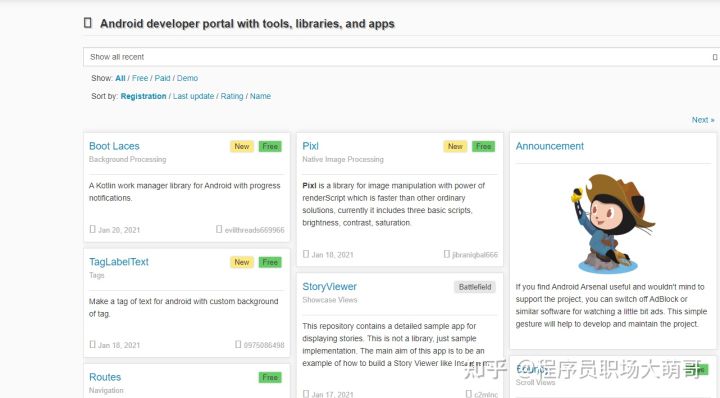Viewport: 720px width, 398px height.
Task: Click the icon before Android developer portal heading
Action: click(88, 22)
